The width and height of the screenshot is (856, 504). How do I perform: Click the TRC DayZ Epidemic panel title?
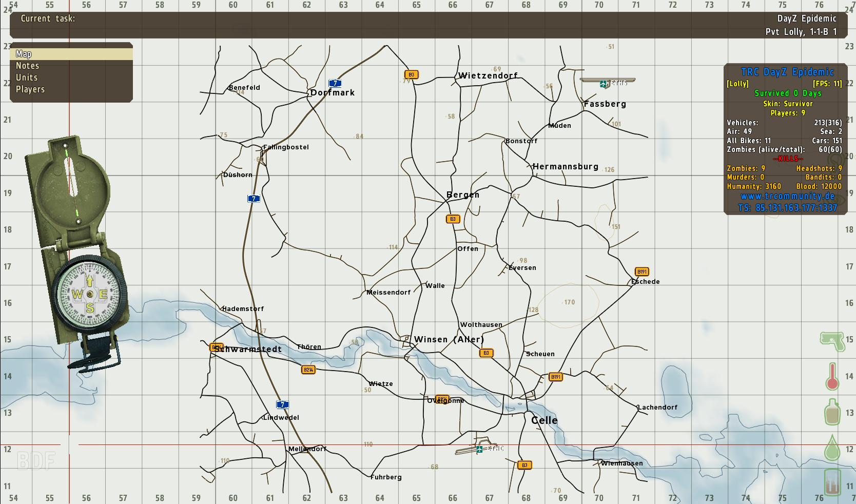tap(788, 72)
